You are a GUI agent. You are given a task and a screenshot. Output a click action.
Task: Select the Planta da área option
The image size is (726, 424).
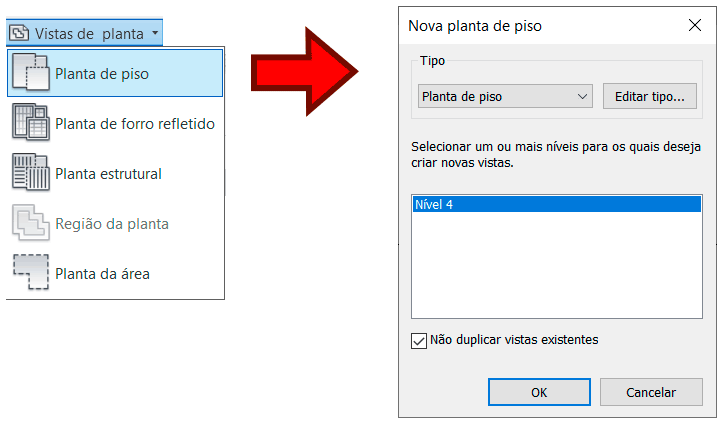[103, 273]
